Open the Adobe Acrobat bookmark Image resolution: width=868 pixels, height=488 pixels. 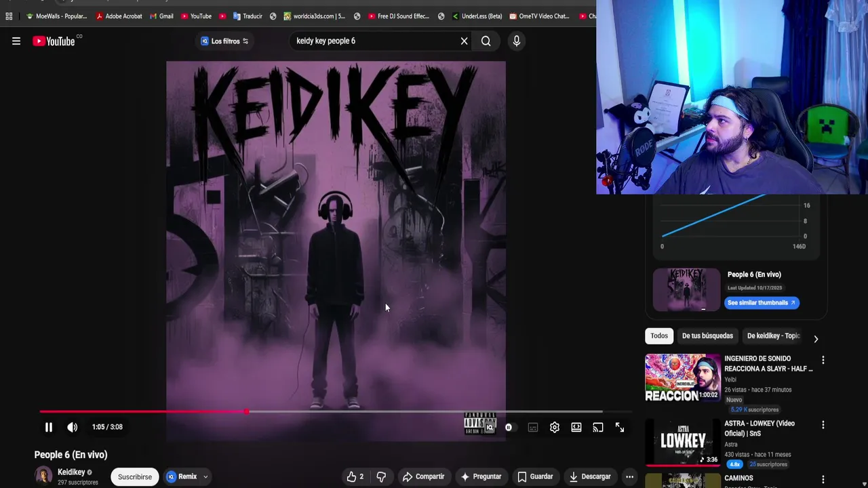coord(119,16)
